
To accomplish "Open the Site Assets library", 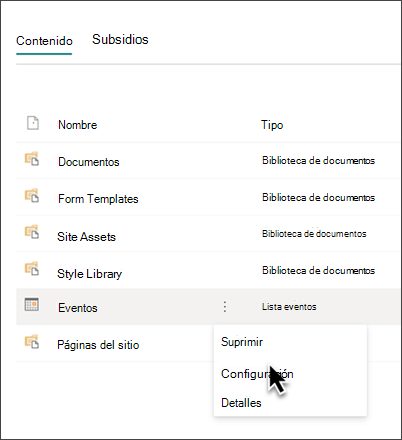I will coord(86,237).
